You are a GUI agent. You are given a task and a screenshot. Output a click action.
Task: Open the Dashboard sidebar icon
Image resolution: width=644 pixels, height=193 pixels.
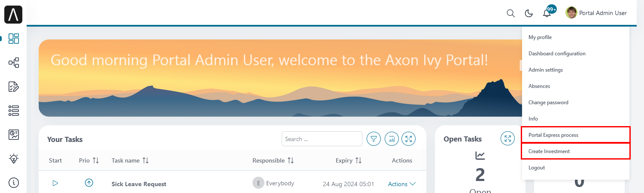pos(14,39)
